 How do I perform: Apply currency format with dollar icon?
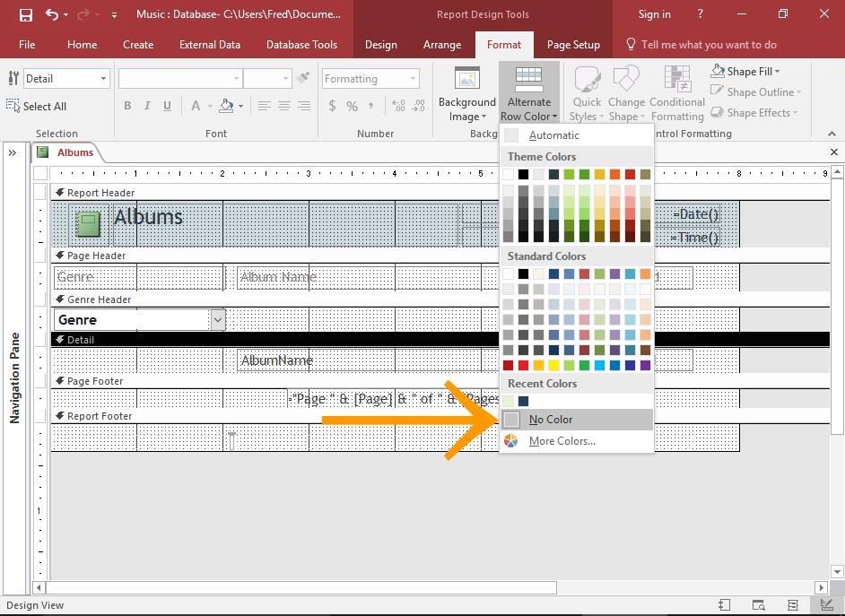point(332,106)
